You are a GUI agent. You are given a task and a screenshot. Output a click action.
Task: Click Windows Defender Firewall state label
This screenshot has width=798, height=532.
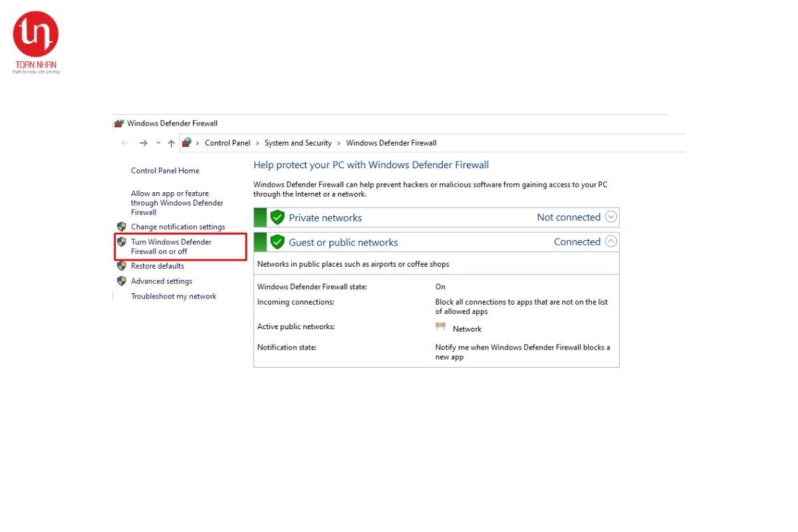[x=312, y=287]
